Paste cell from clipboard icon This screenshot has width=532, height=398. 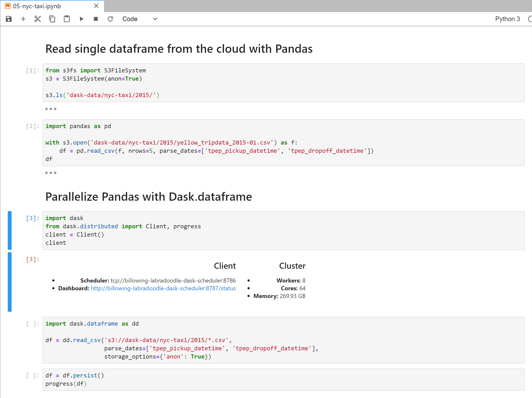click(67, 19)
